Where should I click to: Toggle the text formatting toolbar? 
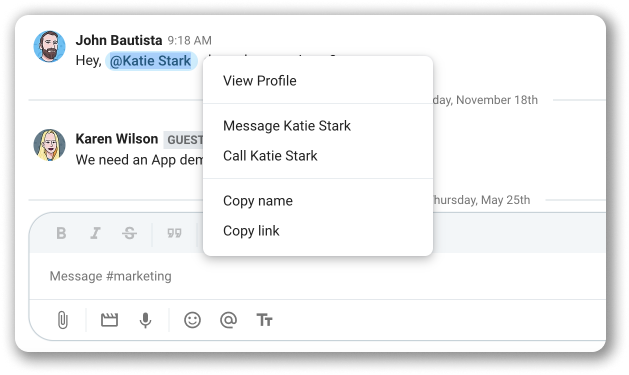pyautogui.click(x=264, y=320)
